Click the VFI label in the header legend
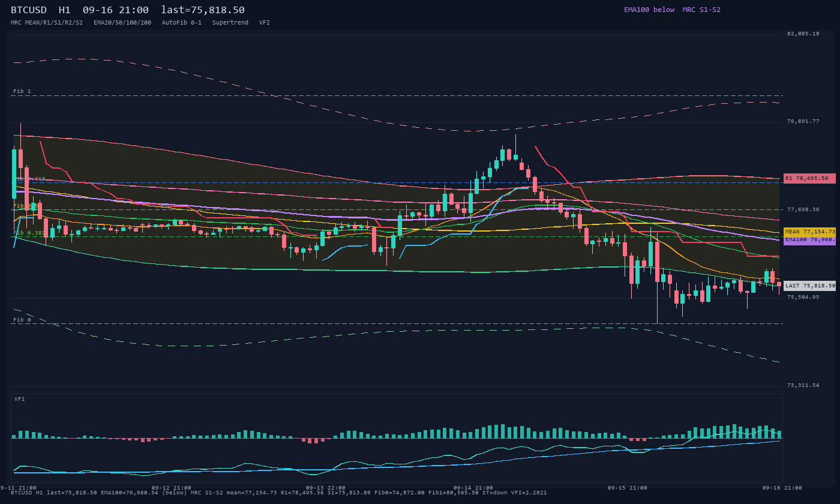Screen dimensions: 840x504 pos(265,23)
